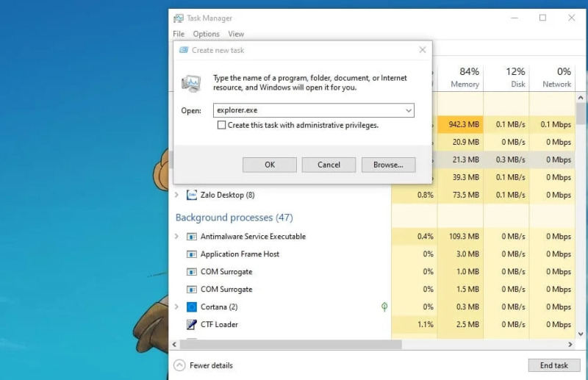This screenshot has width=588, height=380.
Task: Click the 1.1% CPU cell for CTF Loader
Action: (415, 324)
